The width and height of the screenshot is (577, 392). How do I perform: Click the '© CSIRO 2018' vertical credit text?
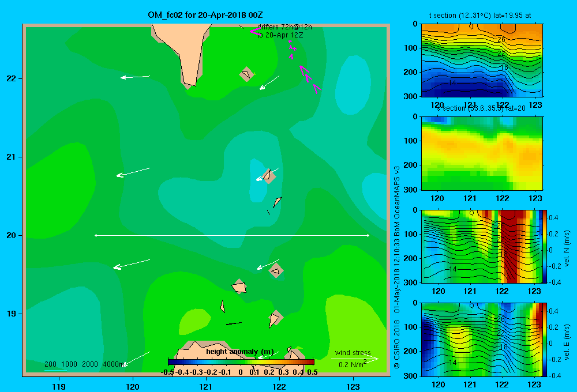397,344
